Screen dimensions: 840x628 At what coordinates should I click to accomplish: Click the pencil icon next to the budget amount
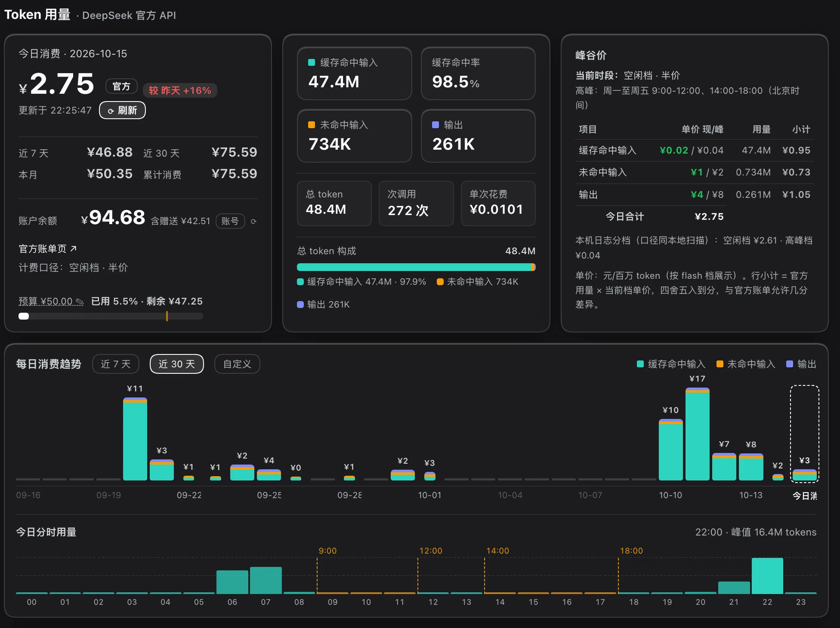[79, 301]
